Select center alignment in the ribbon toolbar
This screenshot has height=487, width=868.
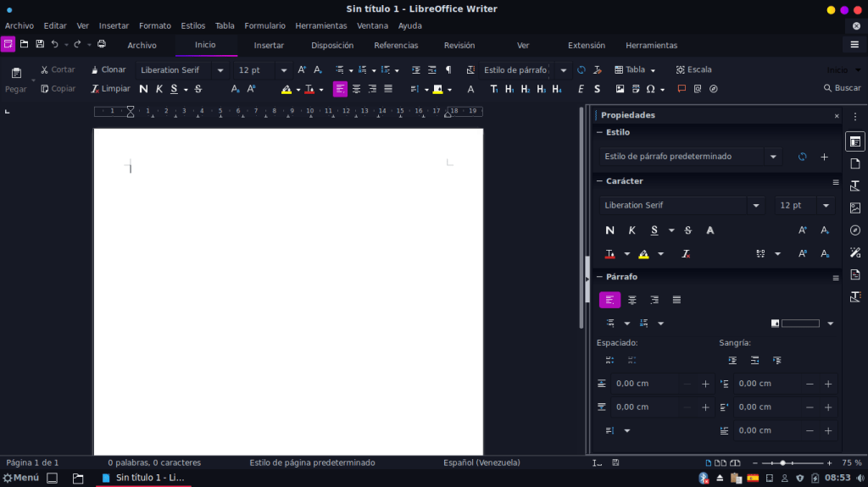click(x=356, y=89)
